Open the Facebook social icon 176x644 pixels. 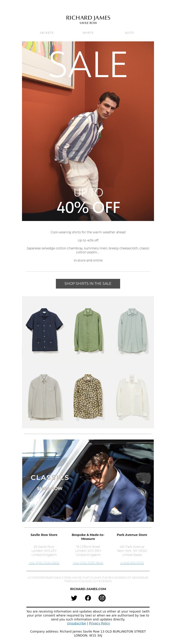(x=88, y=598)
